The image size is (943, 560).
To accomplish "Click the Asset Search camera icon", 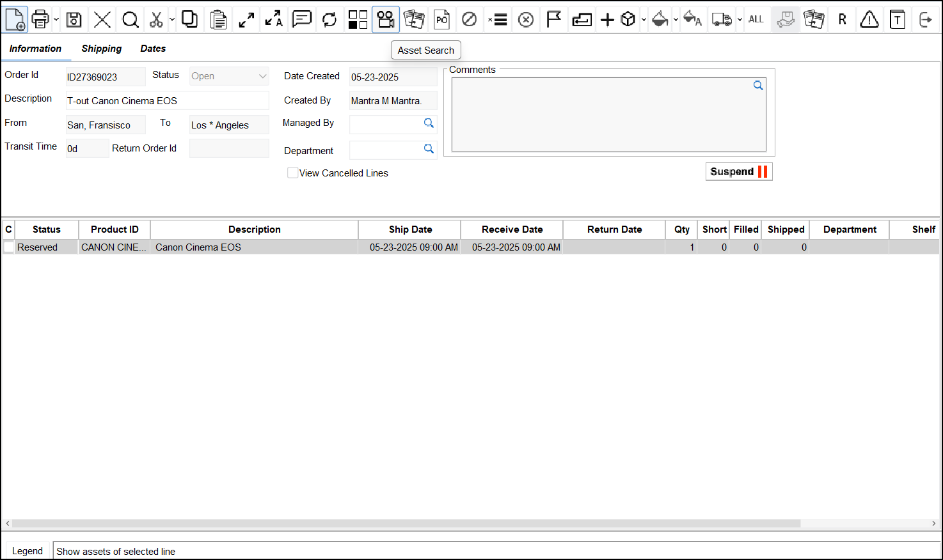I will pos(386,20).
